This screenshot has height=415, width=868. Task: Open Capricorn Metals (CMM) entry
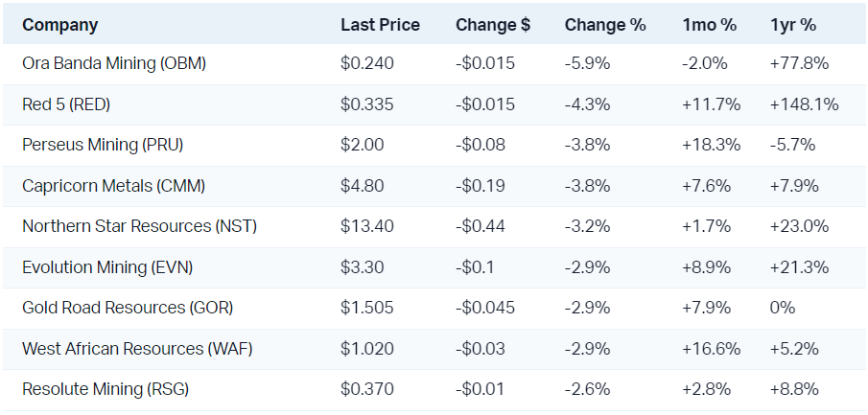pos(113,186)
